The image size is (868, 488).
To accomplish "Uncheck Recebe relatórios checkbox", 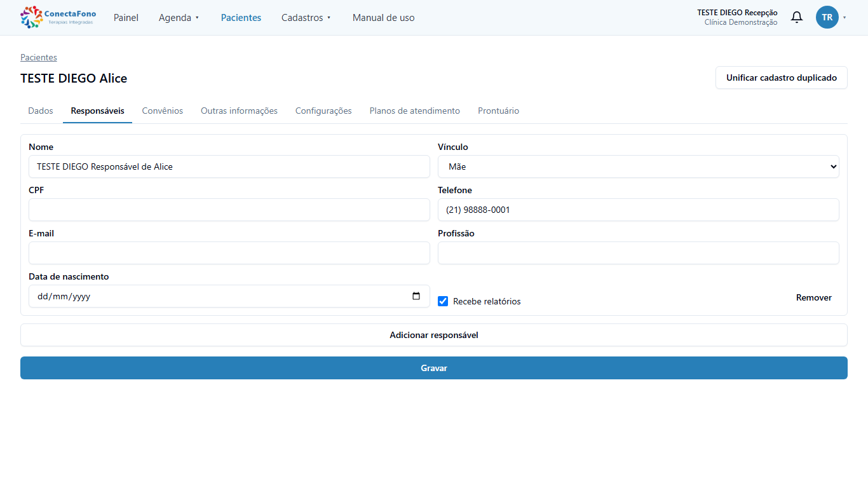I will pyautogui.click(x=443, y=301).
